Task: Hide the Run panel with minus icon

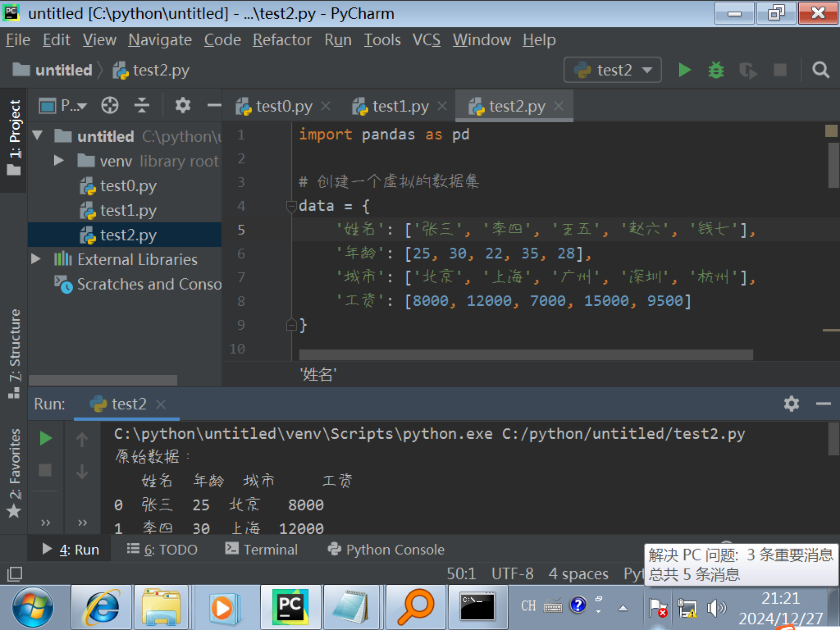Action: click(x=823, y=404)
